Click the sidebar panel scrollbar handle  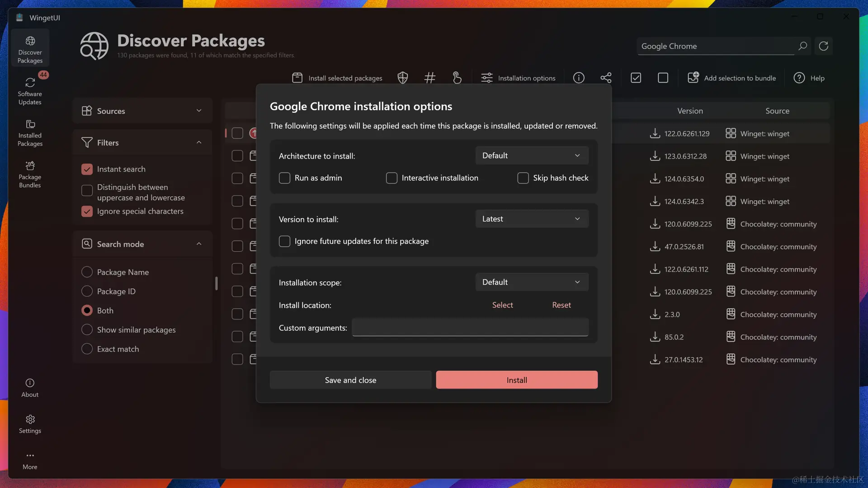click(216, 283)
